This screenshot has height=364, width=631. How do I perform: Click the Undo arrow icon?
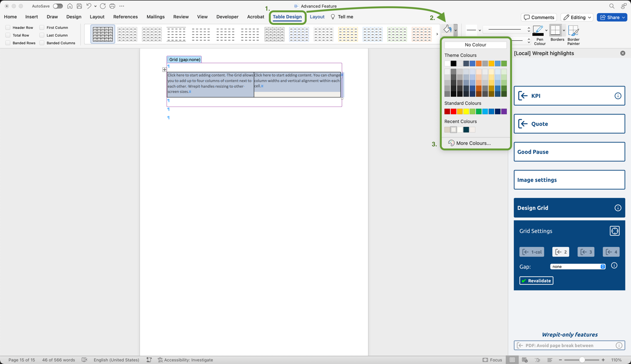click(x=89, y=6)
